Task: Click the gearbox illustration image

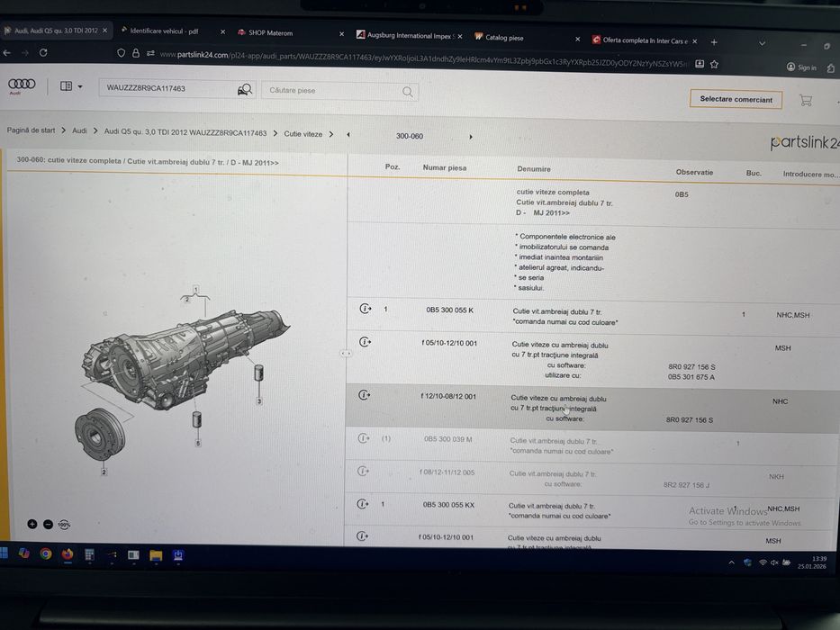Action: pos(185,362)
